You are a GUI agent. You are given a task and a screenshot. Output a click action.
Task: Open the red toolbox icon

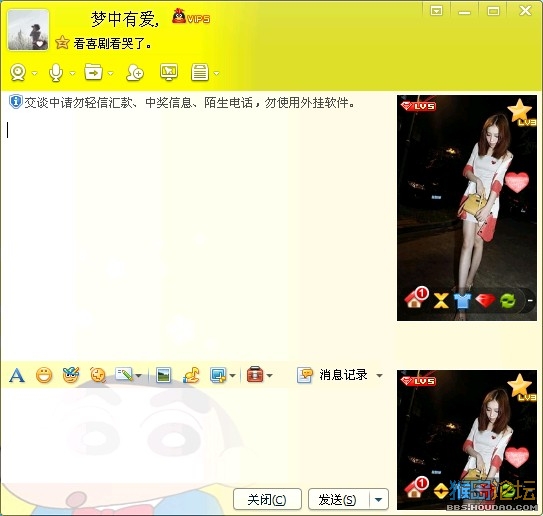(x=255, y=374)
